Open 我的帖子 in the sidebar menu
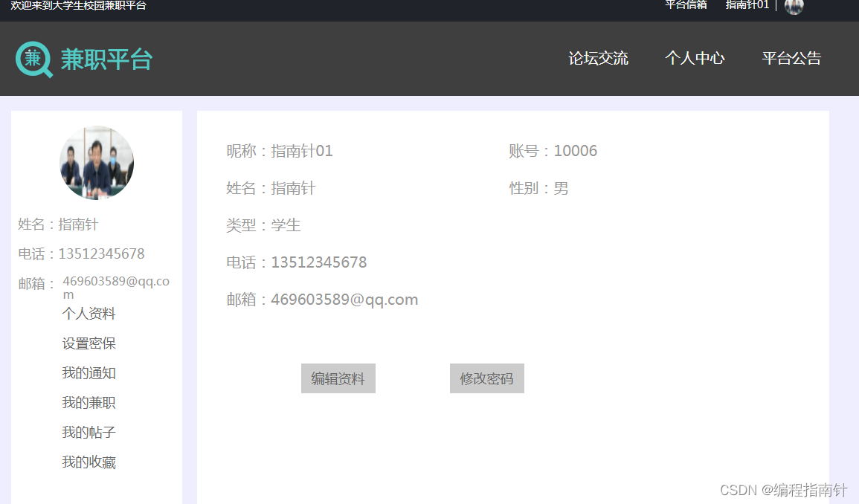This screenshot has height=504, width=859. (x=89, y=432)
